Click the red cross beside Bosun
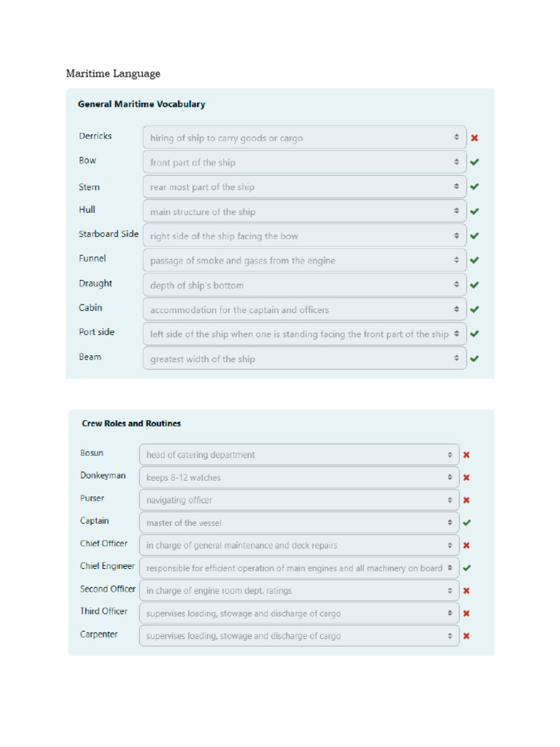The image size is (560, 747). (467, 454)
